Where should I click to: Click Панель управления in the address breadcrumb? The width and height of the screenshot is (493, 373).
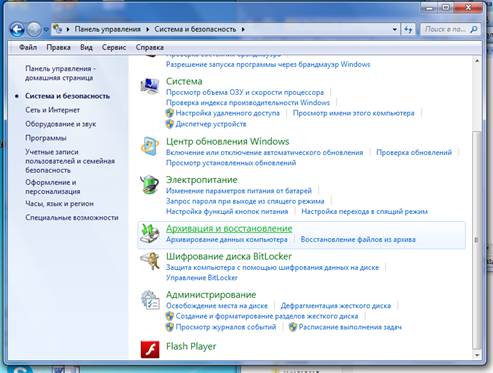point(108,29)
